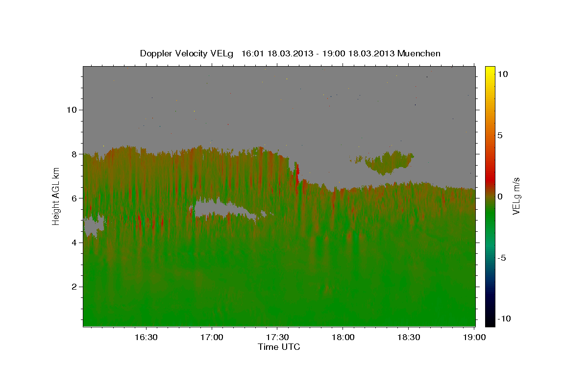Image resolution: width=588 pixels, height=392 pixels.
Task: Click the 17:30 time tick label
Action: tap(277, 337)
